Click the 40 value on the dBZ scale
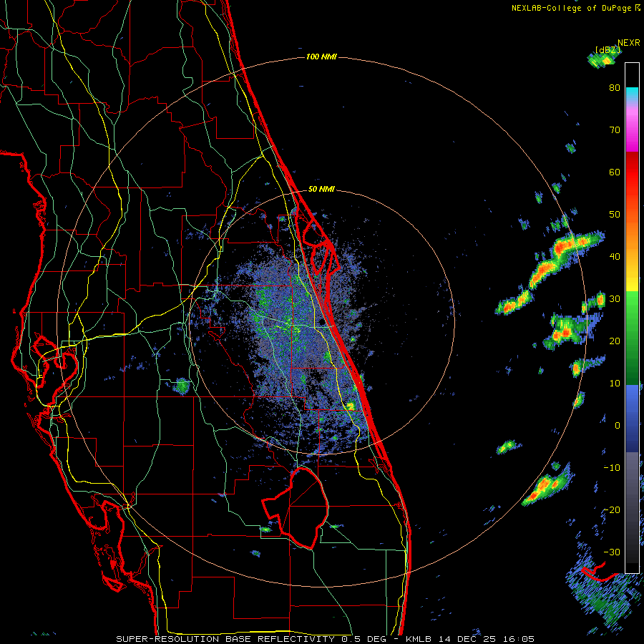644x644 pixels. point(615,257)
